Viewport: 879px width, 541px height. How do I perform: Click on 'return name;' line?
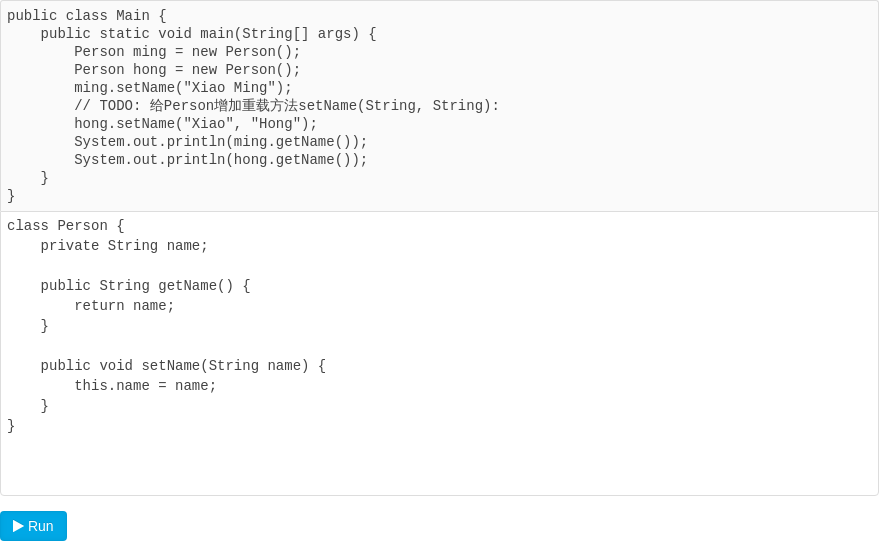[124, 306]
